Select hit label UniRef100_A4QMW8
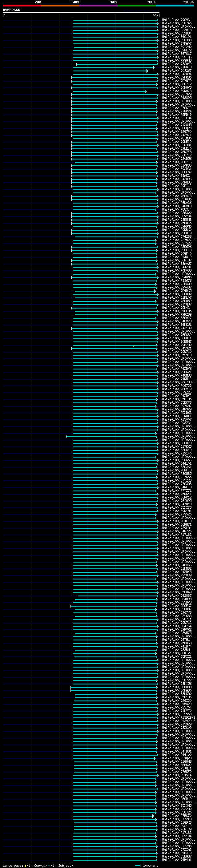 click(x=176, y=375)
